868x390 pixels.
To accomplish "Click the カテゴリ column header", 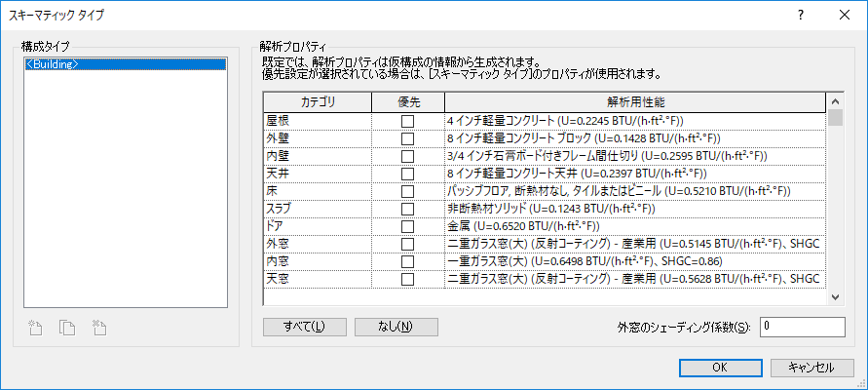I will pos(317,101).
